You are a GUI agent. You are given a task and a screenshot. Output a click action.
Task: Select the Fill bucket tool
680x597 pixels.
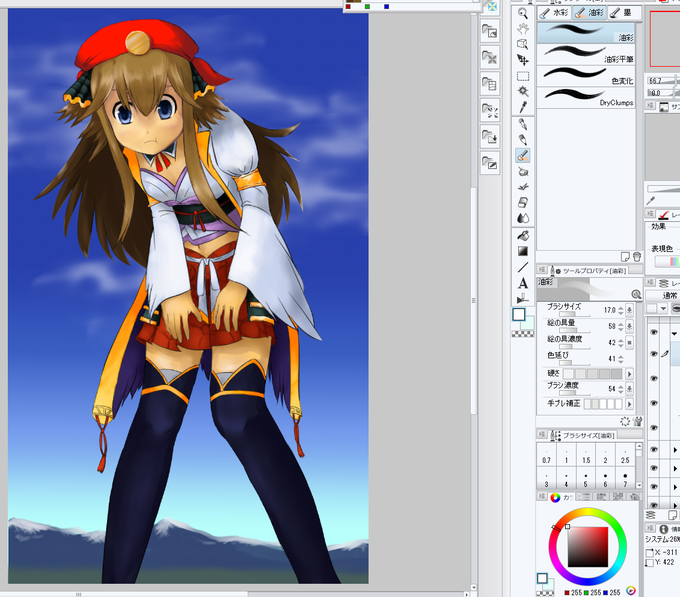tap(523, 235)
